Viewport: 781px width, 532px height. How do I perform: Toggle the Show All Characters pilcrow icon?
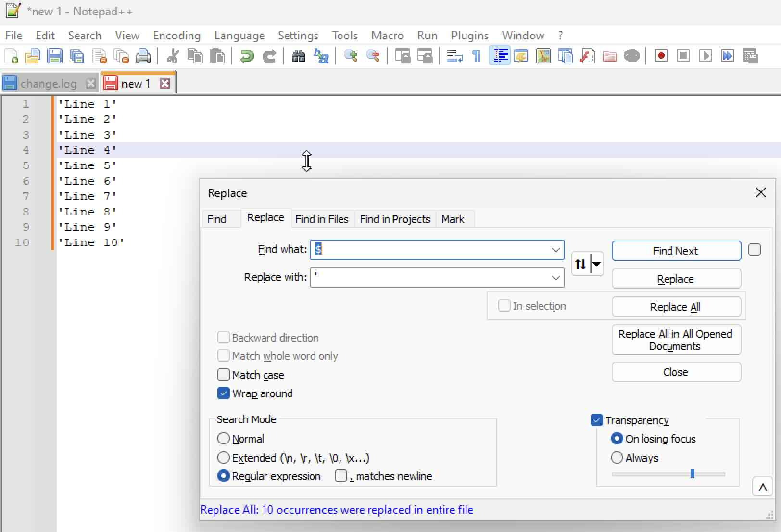(x=477, y=56)
